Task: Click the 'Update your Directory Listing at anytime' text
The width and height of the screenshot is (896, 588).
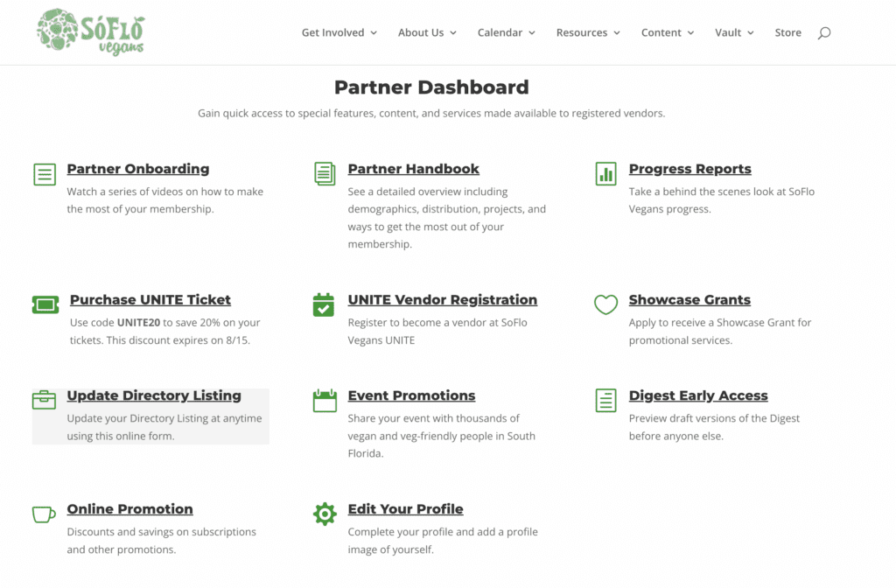Action: (x=164, y=427)
